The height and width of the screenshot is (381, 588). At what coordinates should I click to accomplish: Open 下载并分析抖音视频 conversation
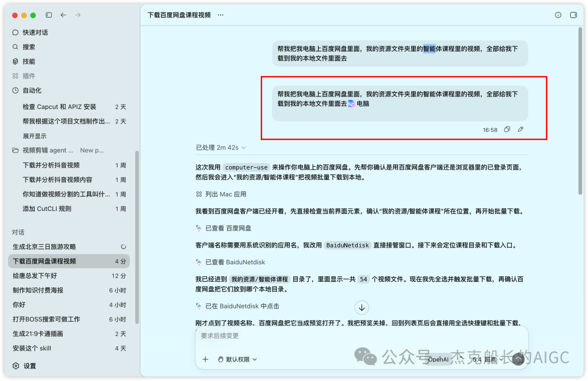tap(69, 165)
